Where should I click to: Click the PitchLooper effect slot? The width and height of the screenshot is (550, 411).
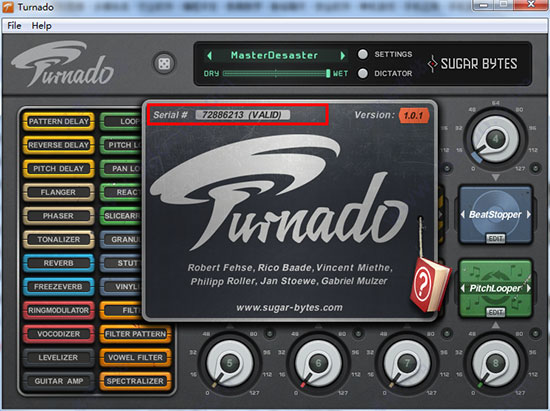coord(495,289)
